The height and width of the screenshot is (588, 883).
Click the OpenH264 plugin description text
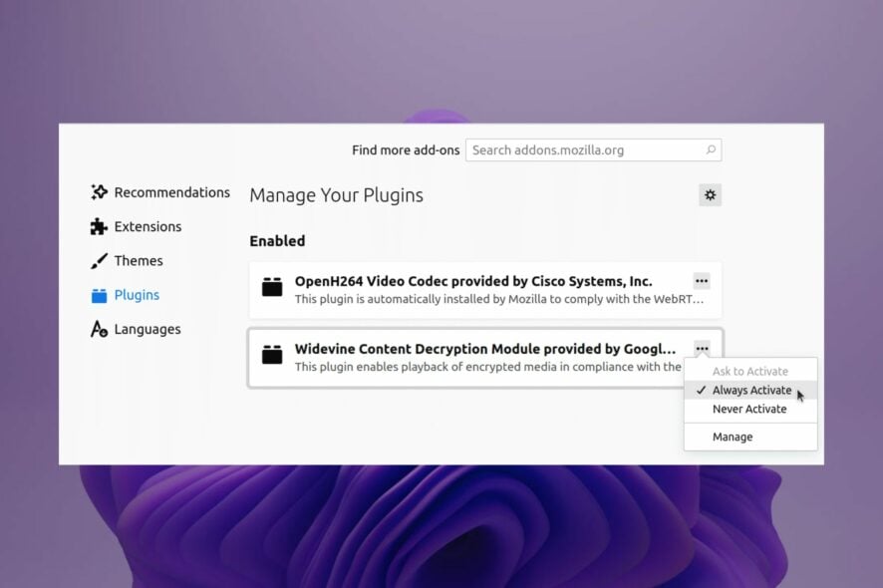click(499, 299)
